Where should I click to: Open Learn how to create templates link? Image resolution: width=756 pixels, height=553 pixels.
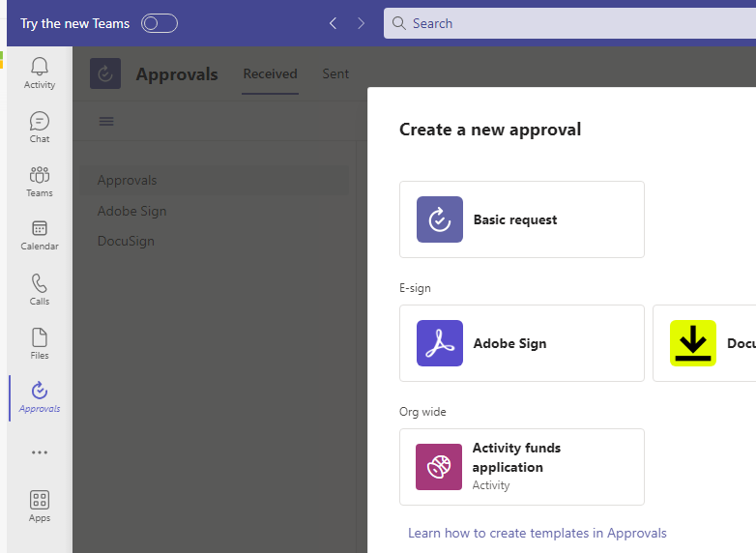point(538,533)
